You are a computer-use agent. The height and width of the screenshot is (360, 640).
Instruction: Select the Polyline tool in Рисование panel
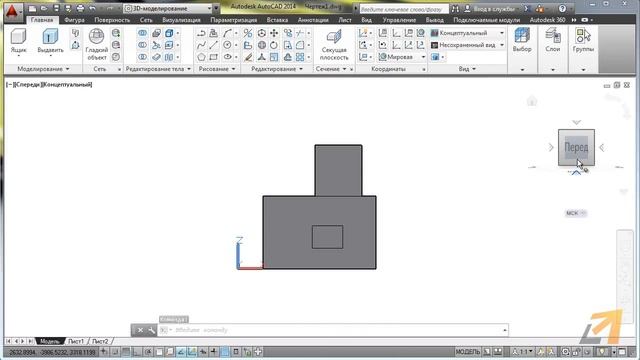pos(201,33)
